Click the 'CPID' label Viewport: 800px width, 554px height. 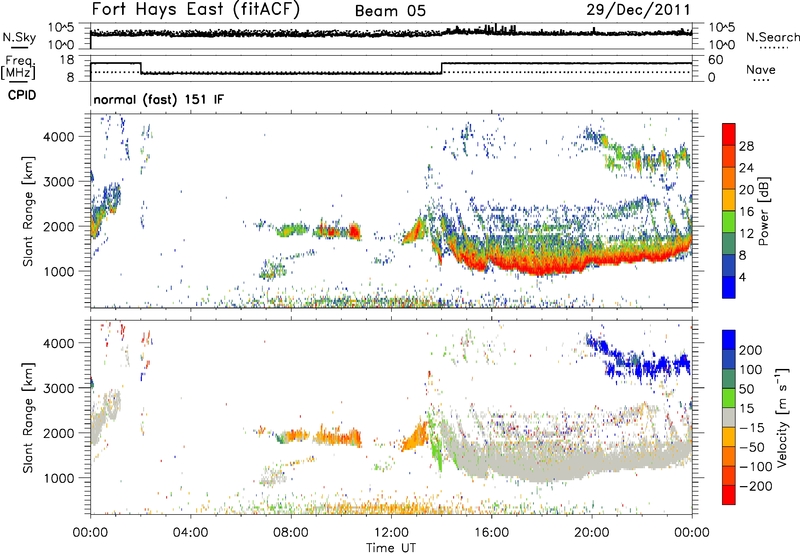click(x=22, y=95)
